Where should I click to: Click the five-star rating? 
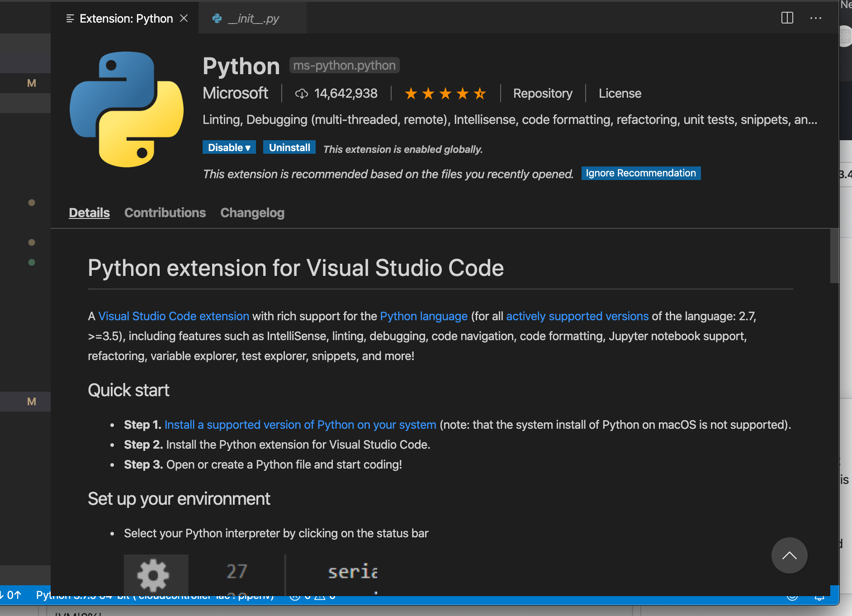tap(445, 94)
